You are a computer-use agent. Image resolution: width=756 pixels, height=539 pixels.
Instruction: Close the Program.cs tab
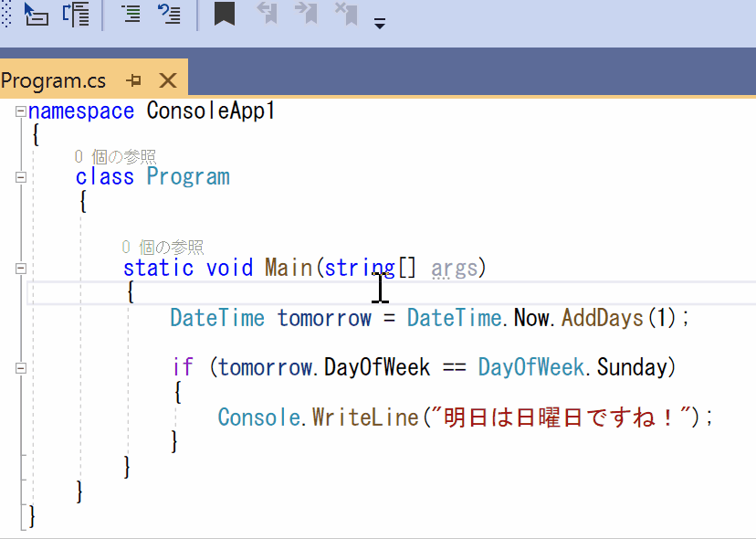pos(168,80)
